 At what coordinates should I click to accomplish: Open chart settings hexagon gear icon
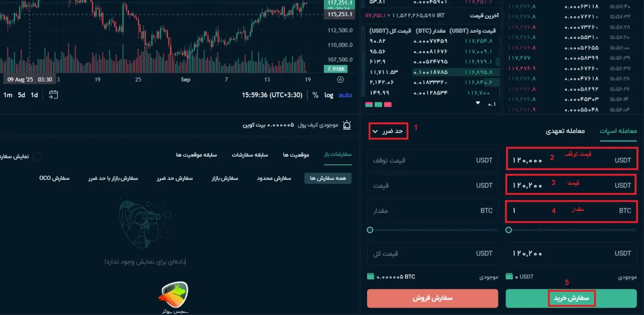[341, 79]
